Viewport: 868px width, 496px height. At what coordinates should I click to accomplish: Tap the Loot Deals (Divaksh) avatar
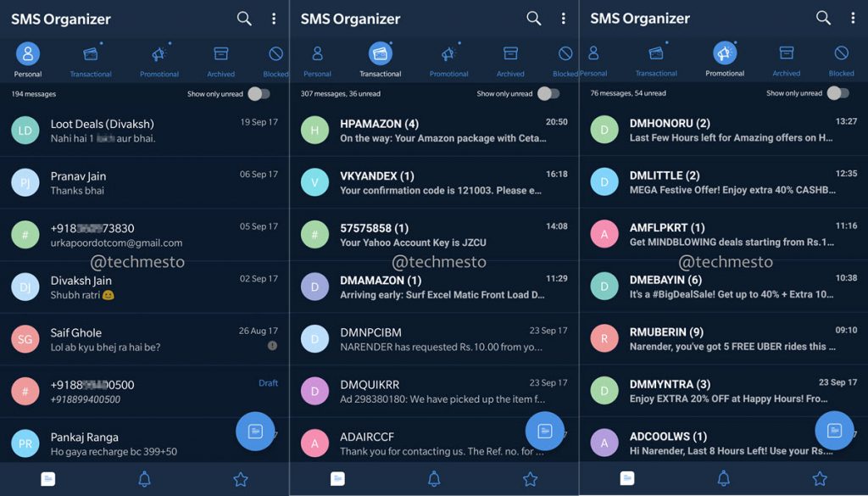tap(25, 129)
